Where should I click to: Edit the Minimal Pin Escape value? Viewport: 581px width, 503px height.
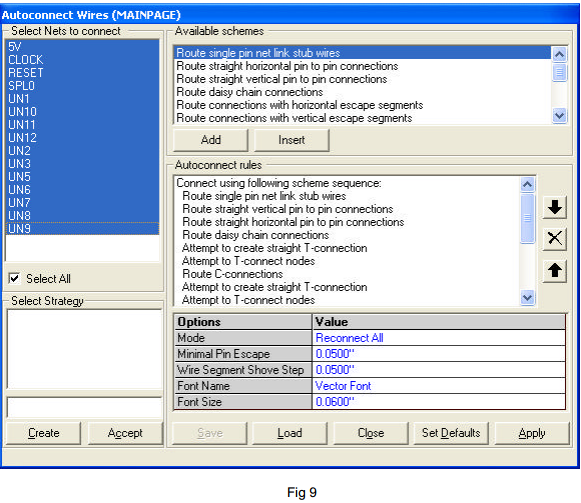coord(439,354)
